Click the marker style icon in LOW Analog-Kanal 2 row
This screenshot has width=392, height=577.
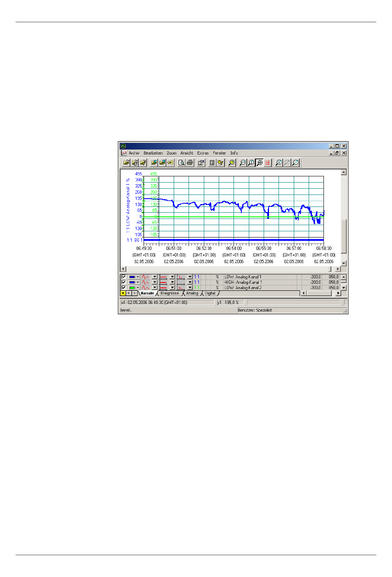[181, 288]
